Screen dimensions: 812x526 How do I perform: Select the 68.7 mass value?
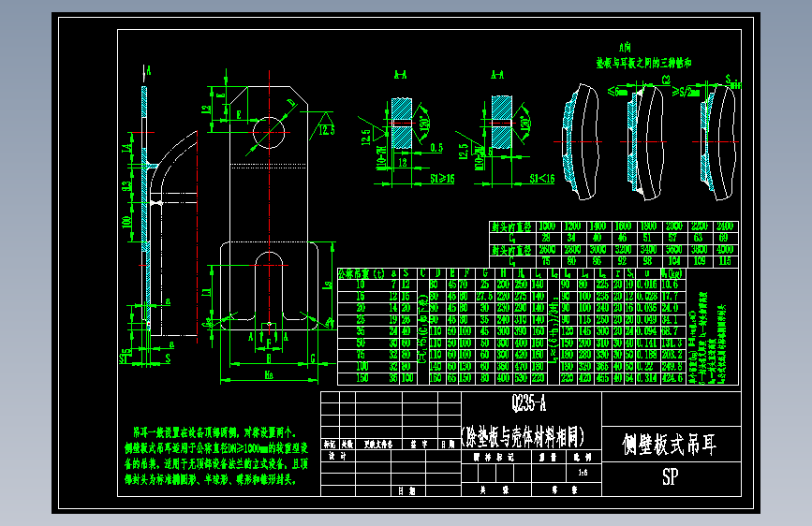pos(670,331)
